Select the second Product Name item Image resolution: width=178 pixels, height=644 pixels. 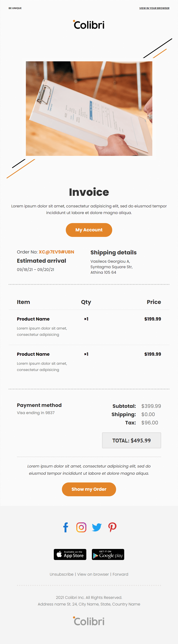click(x=33, y=354)
